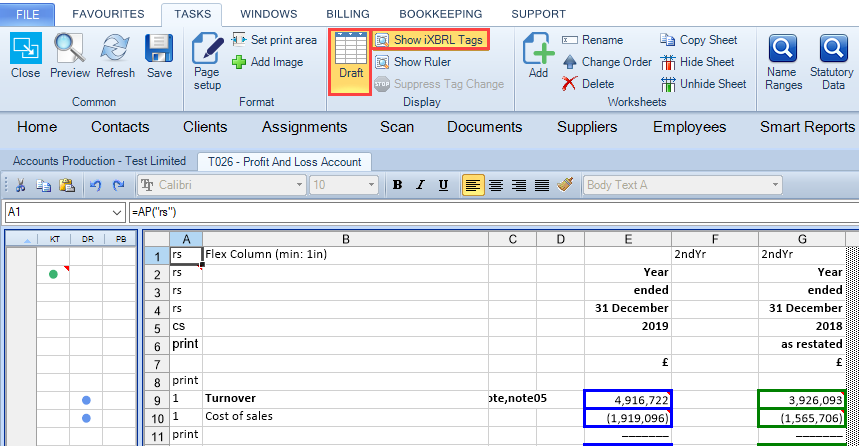Screen dimensions: 859x446
Task: Expand the Calibri font dropdown
Action: [x=299, y=185]
